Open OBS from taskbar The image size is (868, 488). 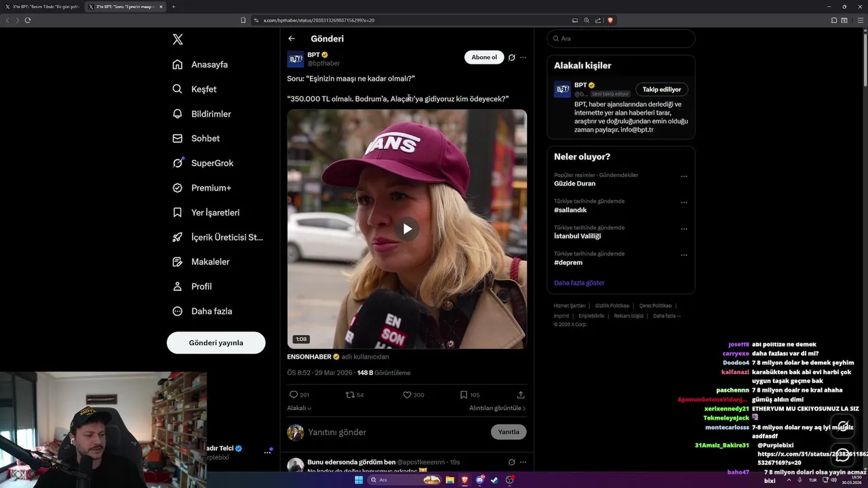510,480
